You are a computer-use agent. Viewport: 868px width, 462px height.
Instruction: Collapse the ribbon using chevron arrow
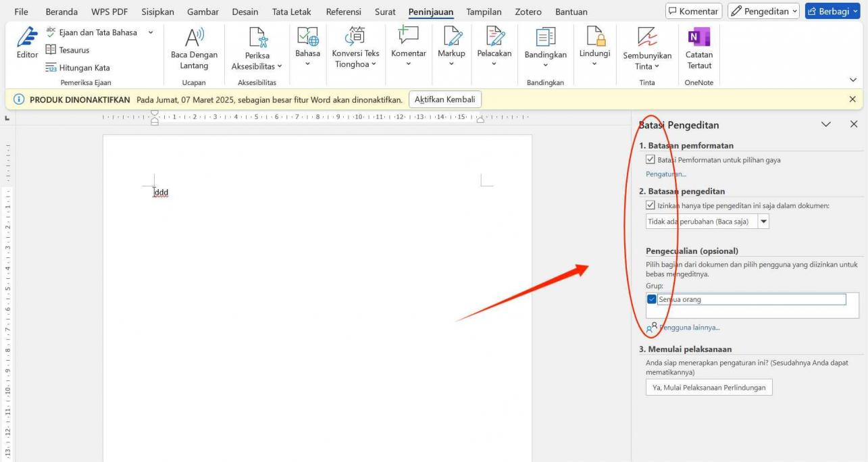pyautogui.click(x=853, y=80)
